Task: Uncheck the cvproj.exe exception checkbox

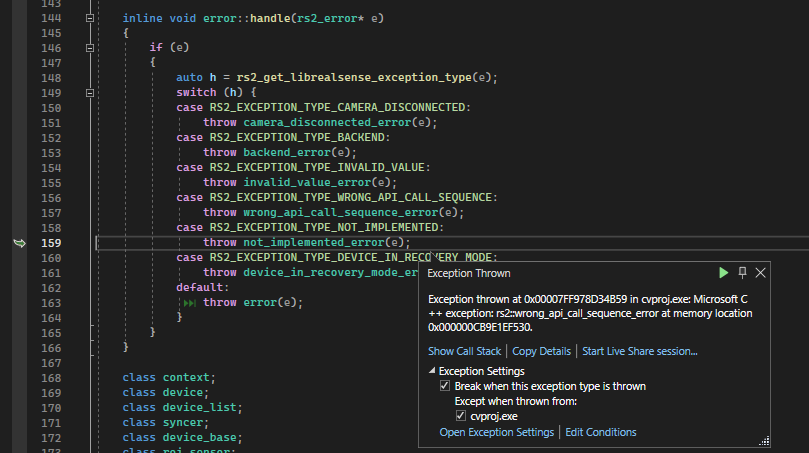Action: point(461,416)
